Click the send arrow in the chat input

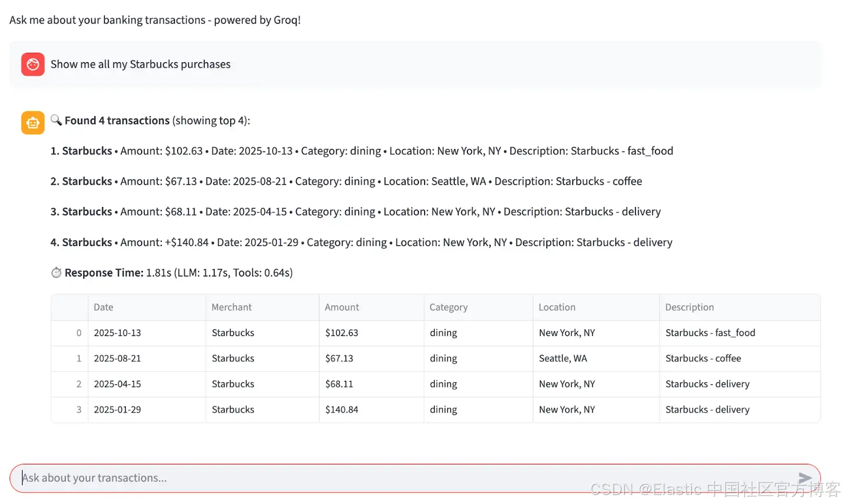click(805, 478)
